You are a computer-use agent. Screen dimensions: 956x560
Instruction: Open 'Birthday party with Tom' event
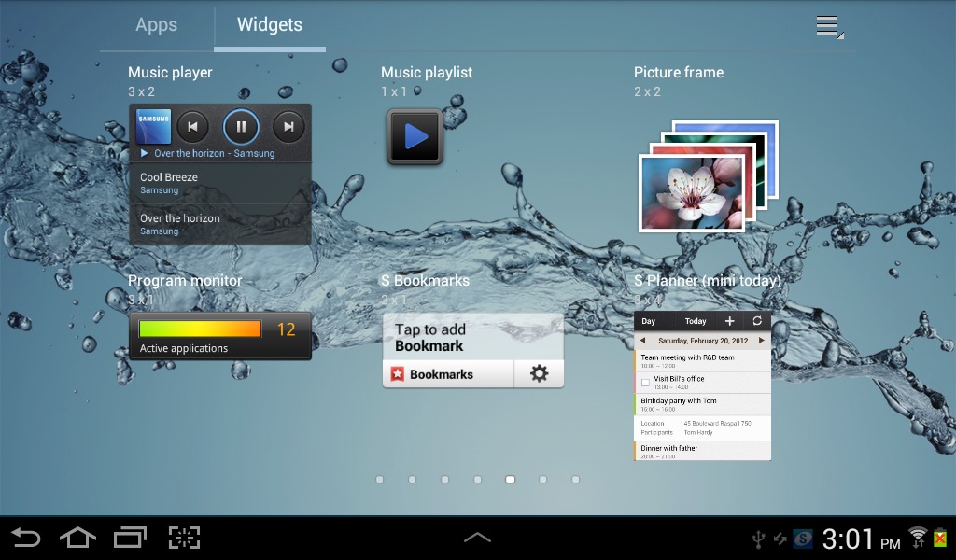pyautogui.click(x=702, y=404)
